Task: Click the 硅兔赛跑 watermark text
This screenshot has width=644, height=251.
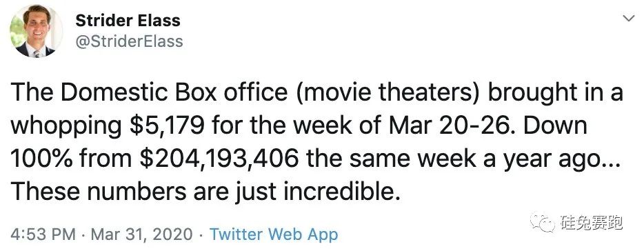Action: click(591, 222)
